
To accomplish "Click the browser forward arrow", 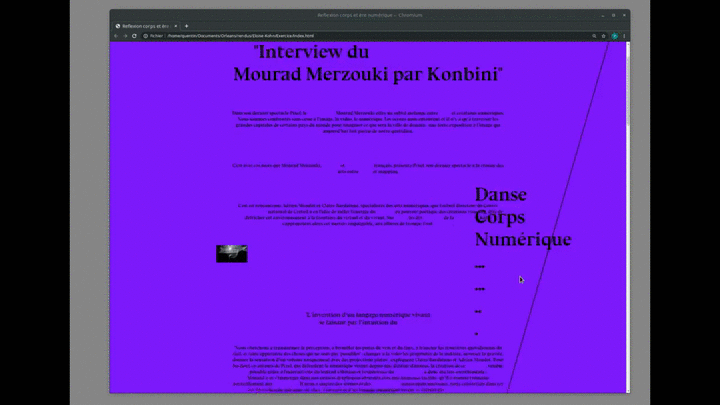I will click(x=126, y=35).
